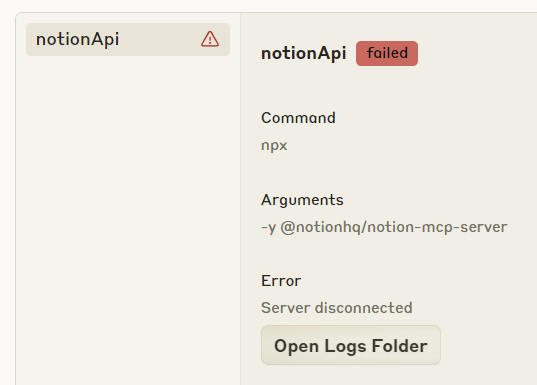
Task: Select the notionApi server in sidebar
Action: pos(128,39)
